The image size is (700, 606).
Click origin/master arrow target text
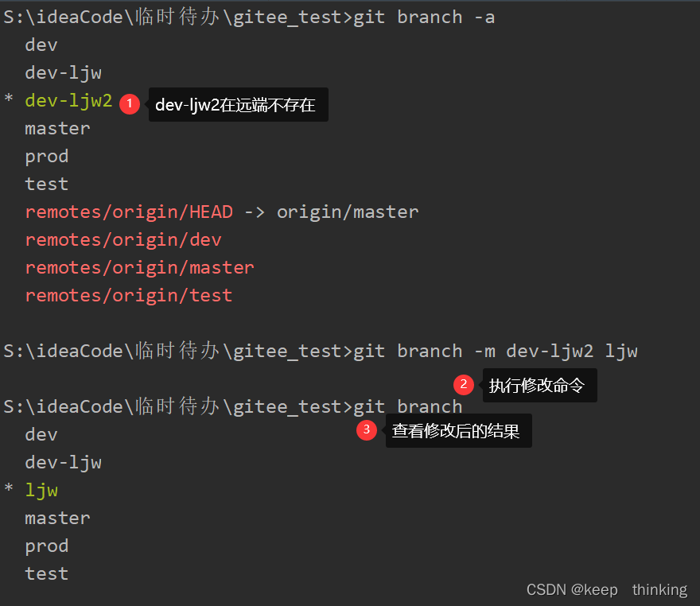(x=348, y=212)
